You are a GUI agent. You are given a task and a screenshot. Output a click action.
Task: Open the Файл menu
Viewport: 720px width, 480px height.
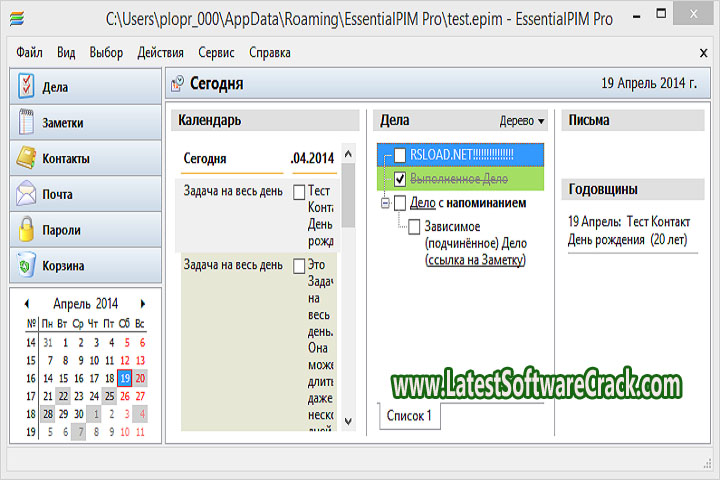(x=29, y=53)
